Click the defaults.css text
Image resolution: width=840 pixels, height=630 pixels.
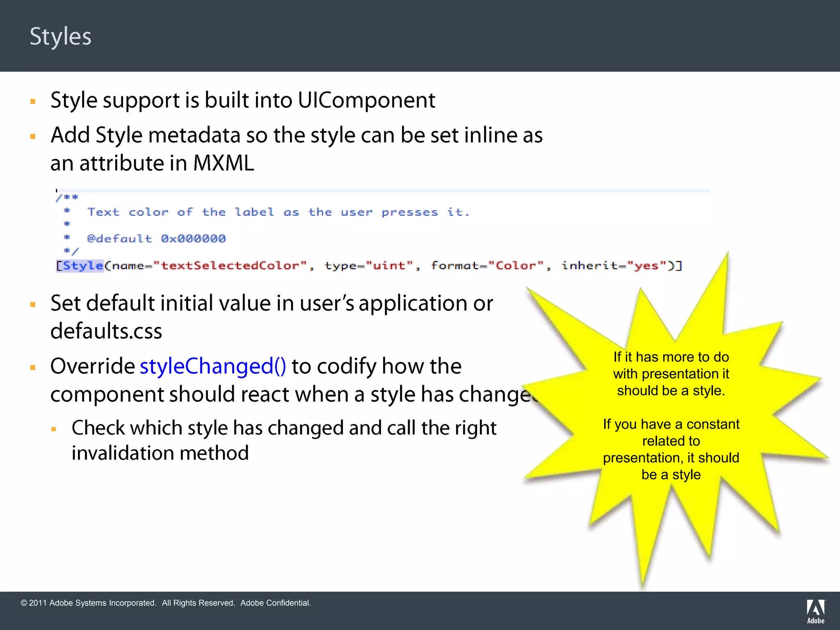[x=106, y=331]
